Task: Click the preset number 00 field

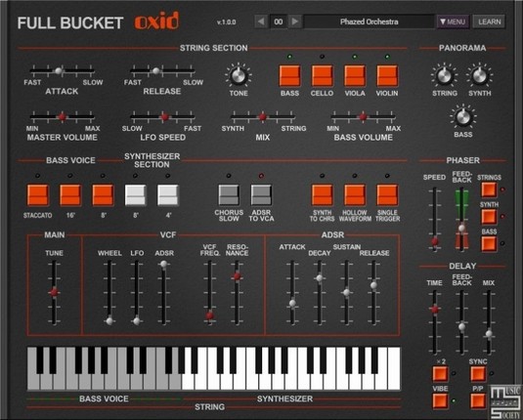Action: click(279, 21)
